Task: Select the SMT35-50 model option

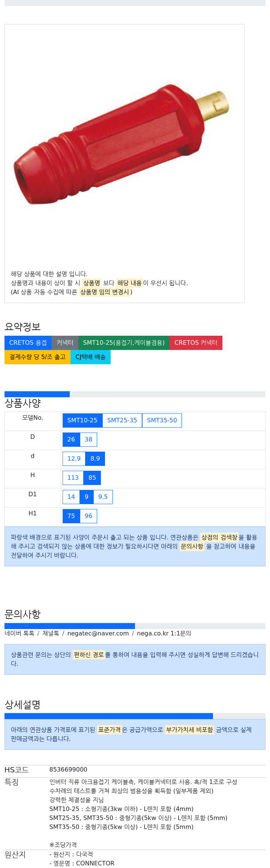Action: point(162,420)
